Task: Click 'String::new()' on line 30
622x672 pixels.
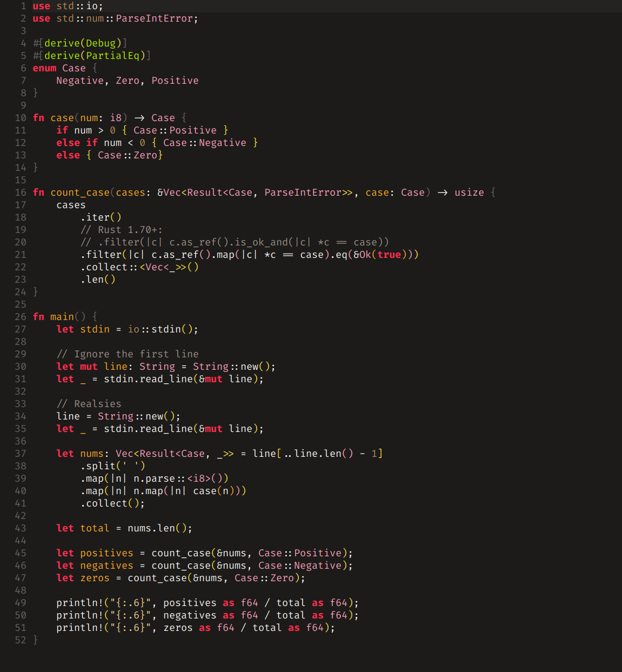Action: point(231,367)
